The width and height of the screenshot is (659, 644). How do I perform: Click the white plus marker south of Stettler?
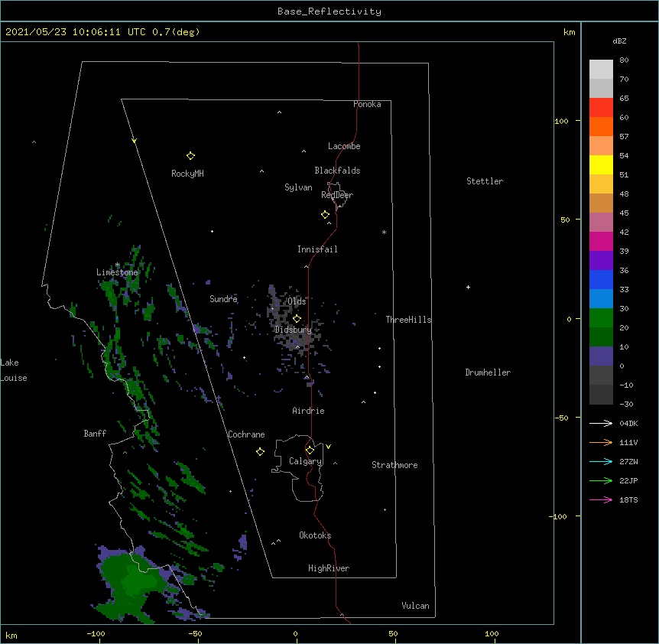pyautogui.click(x=468, y=287)
